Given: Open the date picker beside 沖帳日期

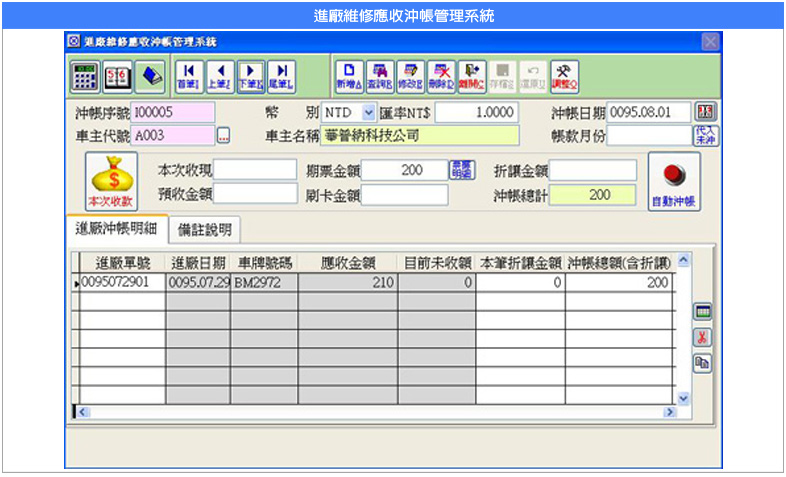Looking at the screenshot, I should pyautogui.click(x=706, y=112).
